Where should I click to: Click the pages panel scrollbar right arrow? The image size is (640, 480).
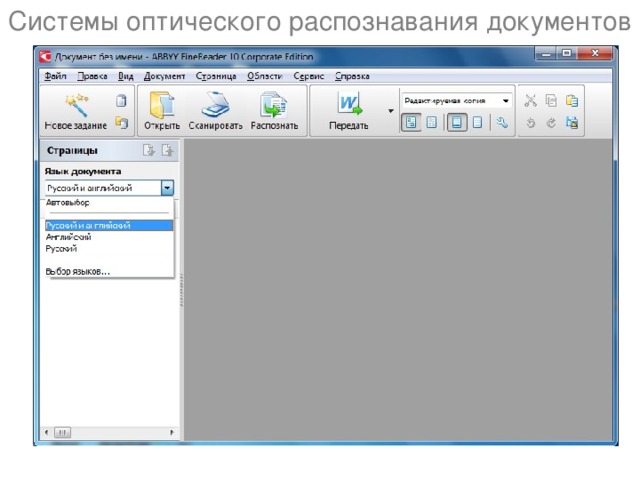point(171,432)
